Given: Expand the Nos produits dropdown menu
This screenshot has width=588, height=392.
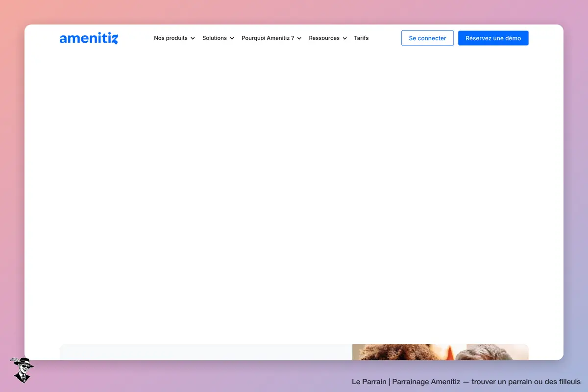Looking at the screenshot, I should tap(174, 38).
